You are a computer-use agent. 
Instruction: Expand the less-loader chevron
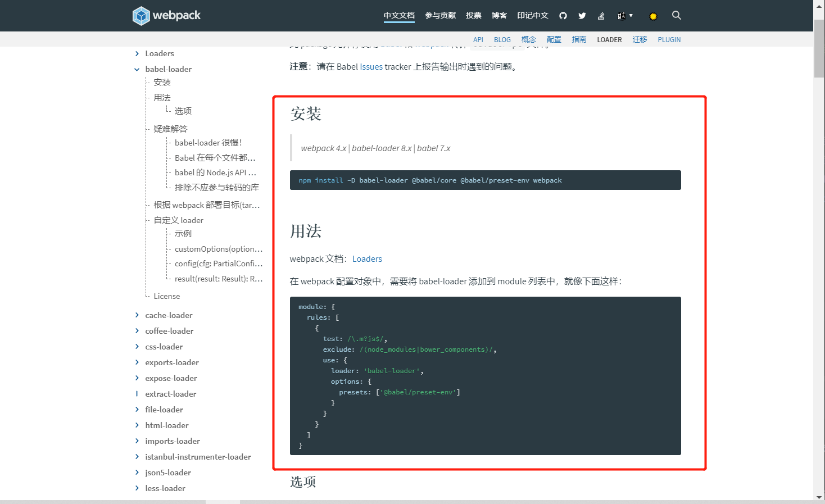(x=137, y=488)
